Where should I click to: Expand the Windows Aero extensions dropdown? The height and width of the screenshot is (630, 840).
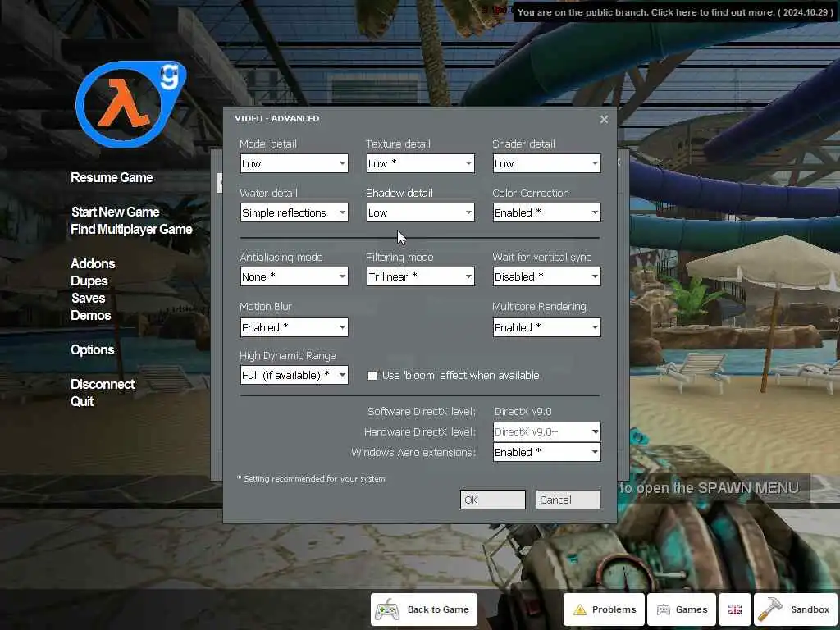[x=547, y=452]
